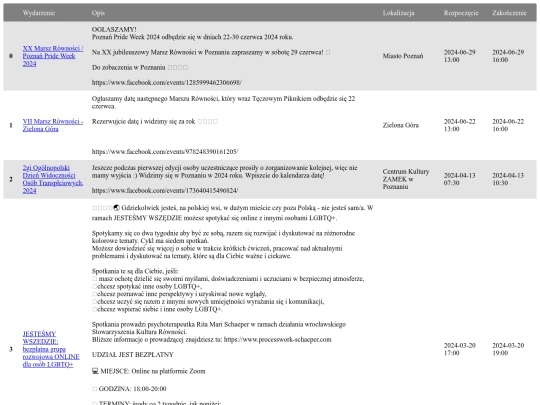Click the Facebook event URL ending 173640415496824
The width and height of the screenshot is (540, 405).
(165, 190)
